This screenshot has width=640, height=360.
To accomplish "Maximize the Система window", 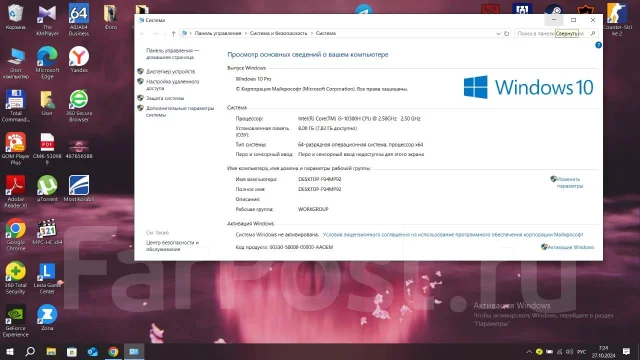I will coord(573,20).
